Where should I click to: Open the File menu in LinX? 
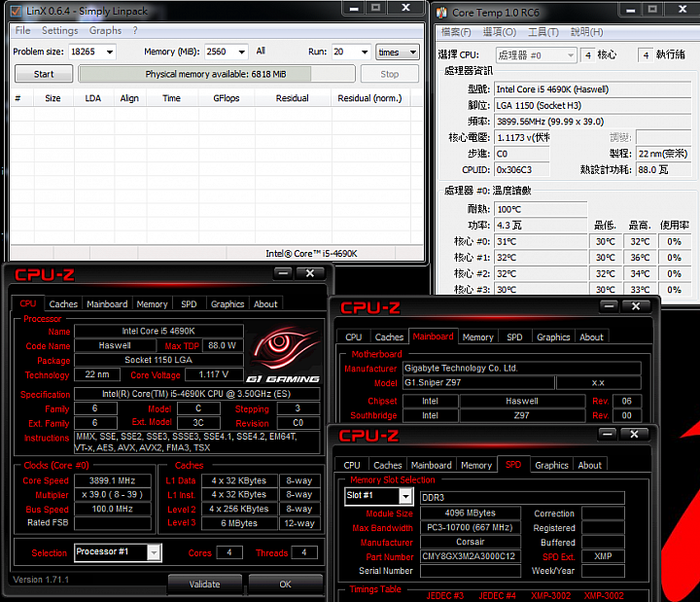[x=22, y=31]
